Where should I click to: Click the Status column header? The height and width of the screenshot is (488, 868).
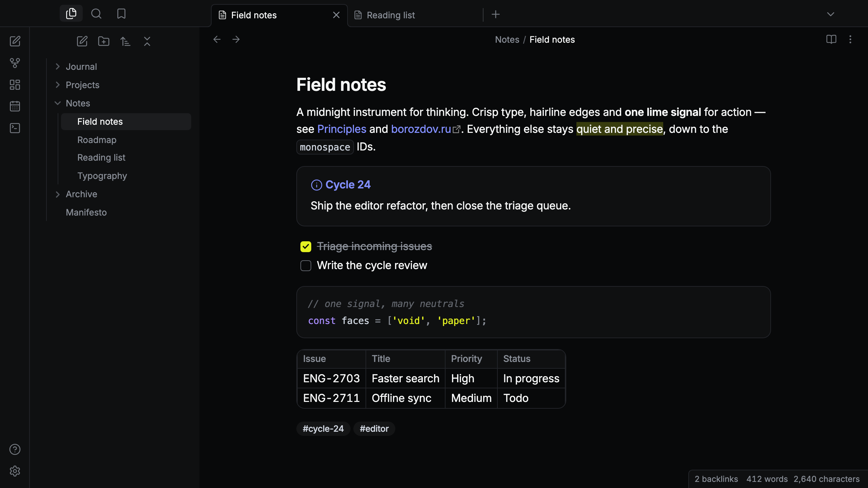(x=531, y=359)
